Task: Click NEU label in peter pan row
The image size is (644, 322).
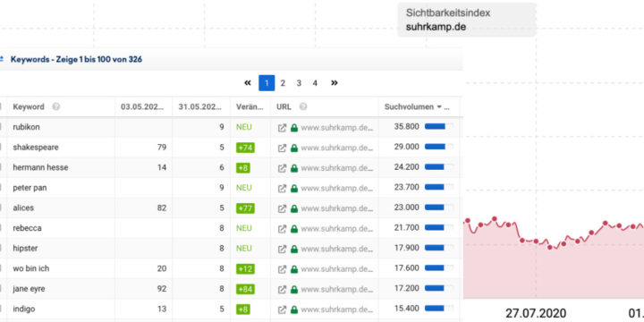Action: pos(244,188)
